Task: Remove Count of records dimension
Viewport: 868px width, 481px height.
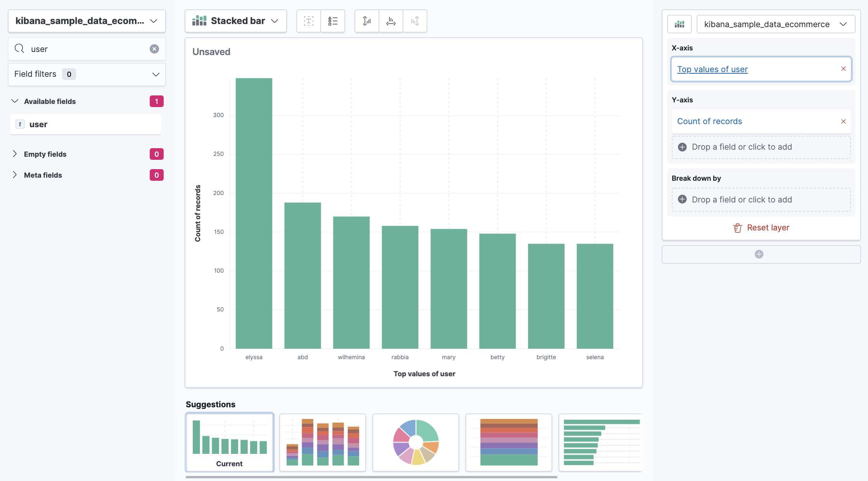Action: (843, 121)
